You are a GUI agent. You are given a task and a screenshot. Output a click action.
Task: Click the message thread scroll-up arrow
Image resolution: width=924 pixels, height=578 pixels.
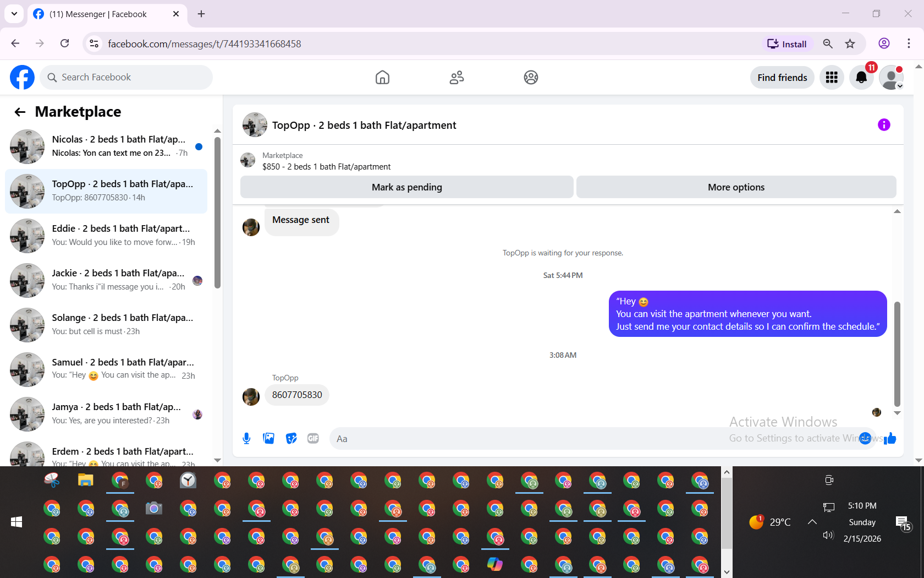coord(897,211)
